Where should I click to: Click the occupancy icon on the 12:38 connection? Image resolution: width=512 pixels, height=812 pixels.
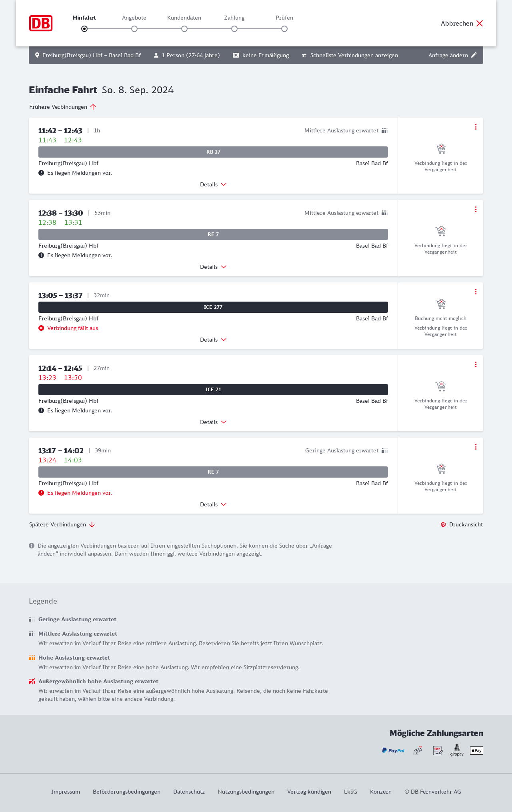pos(385,213)
